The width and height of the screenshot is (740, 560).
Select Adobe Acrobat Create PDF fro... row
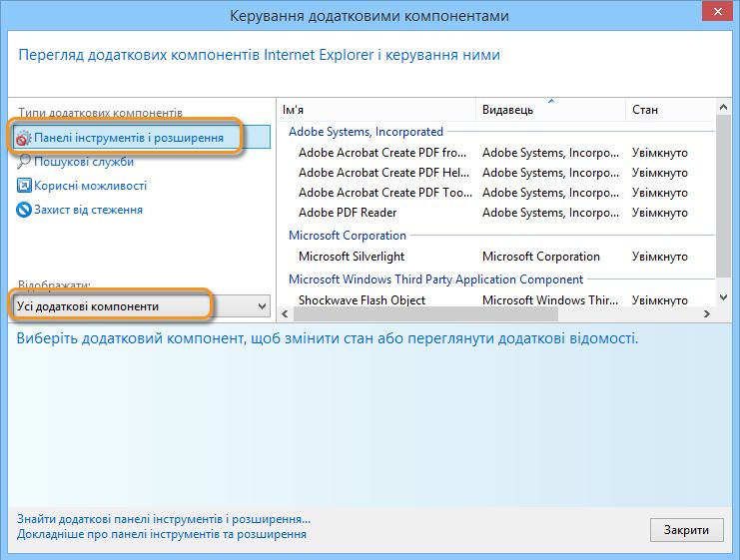tap(496, 153)
